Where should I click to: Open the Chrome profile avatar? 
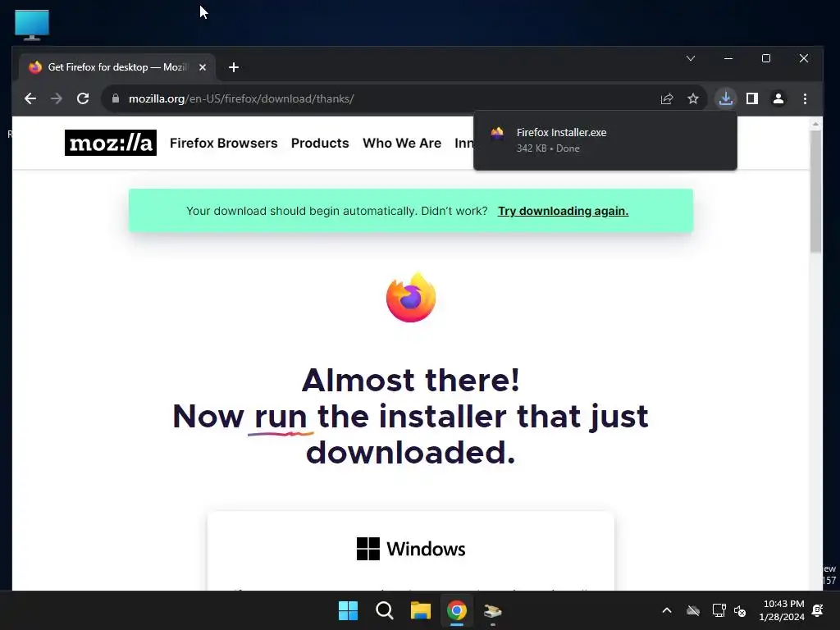click(x=778, y=98)
